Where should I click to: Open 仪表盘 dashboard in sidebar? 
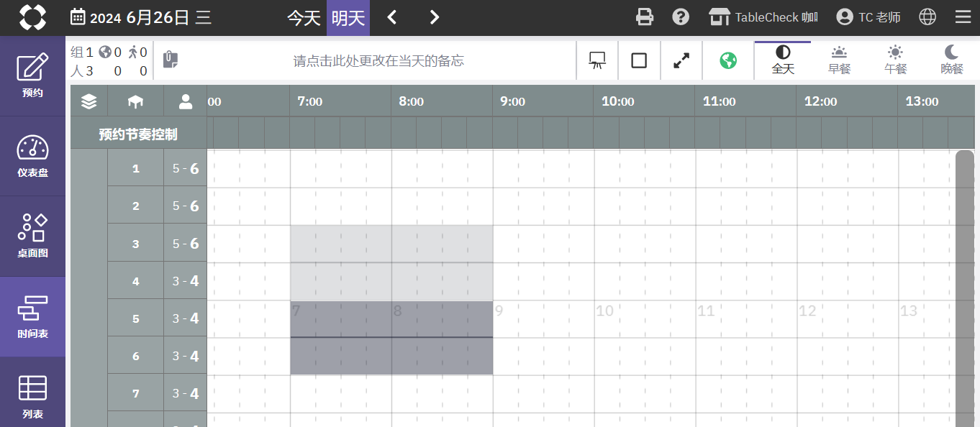coord(32,157)
